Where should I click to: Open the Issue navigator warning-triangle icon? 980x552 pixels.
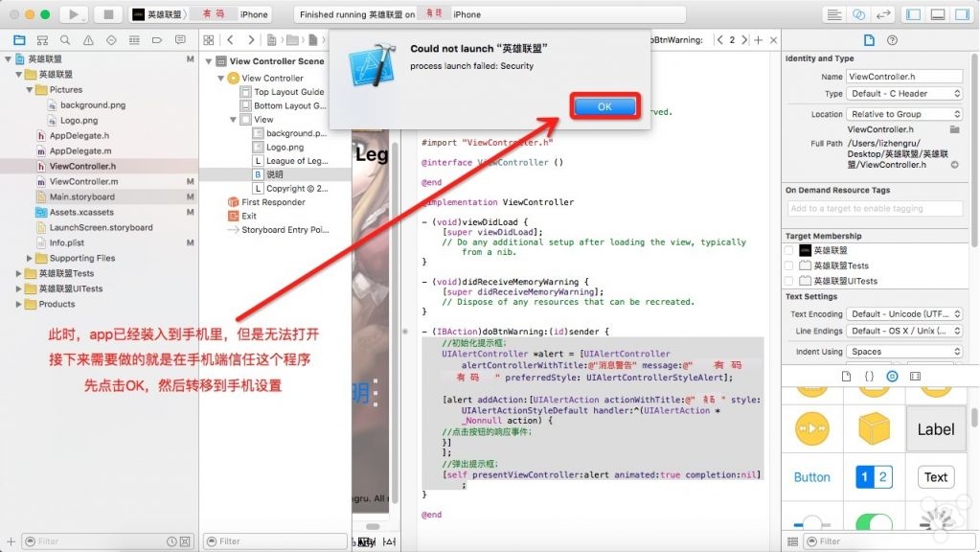click(88, 40)
